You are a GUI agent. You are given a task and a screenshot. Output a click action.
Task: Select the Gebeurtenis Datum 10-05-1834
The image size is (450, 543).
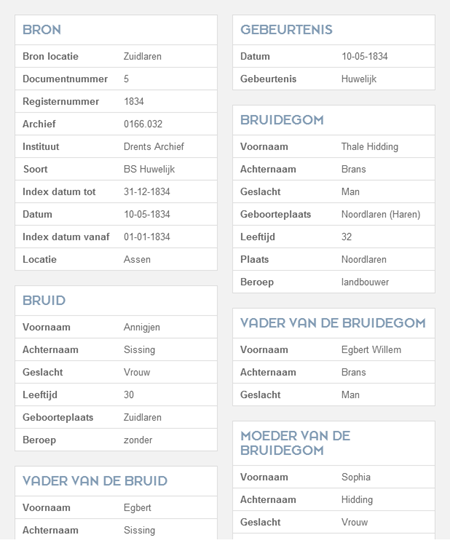[364, 56]
